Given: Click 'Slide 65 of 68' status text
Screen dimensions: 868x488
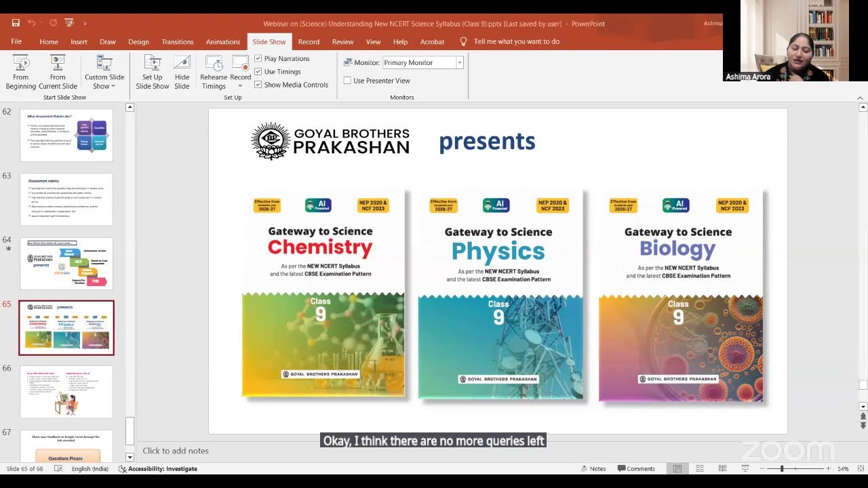Looking at the screenshot, I should 24,469.
